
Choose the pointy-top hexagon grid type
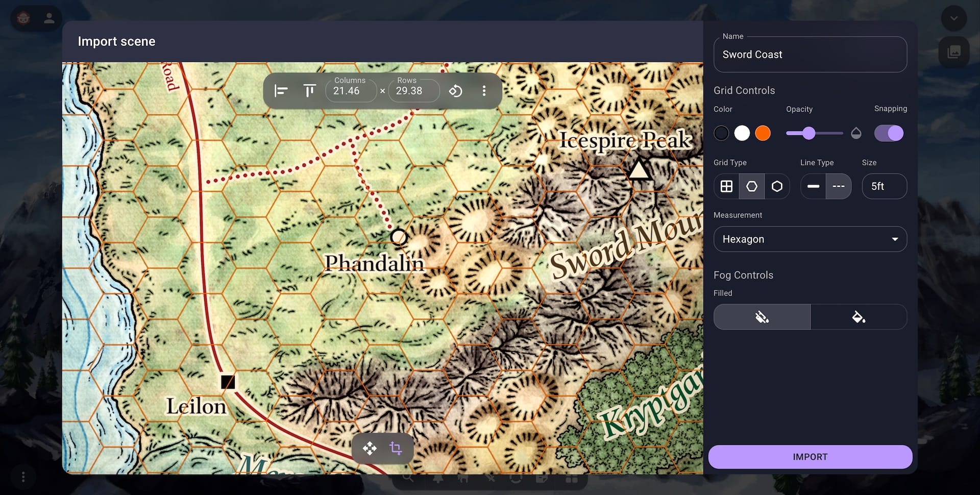click(x=777, y=186)
